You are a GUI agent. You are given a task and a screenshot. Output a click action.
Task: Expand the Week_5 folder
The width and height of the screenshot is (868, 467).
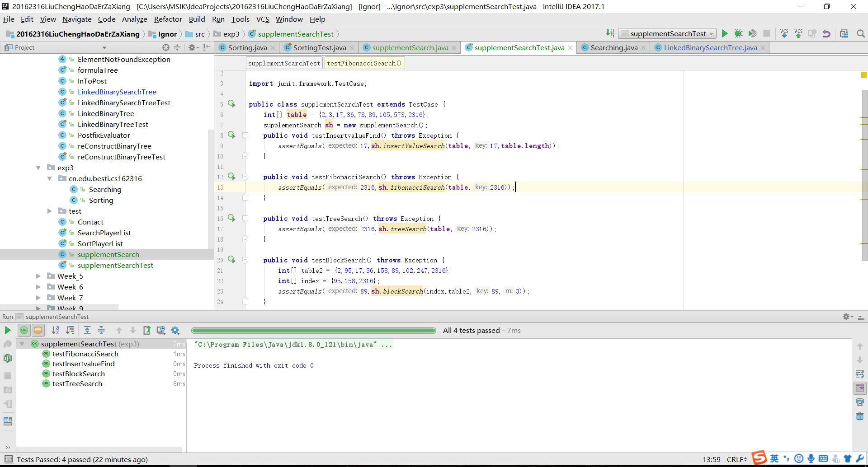click(x=38, y=276)
